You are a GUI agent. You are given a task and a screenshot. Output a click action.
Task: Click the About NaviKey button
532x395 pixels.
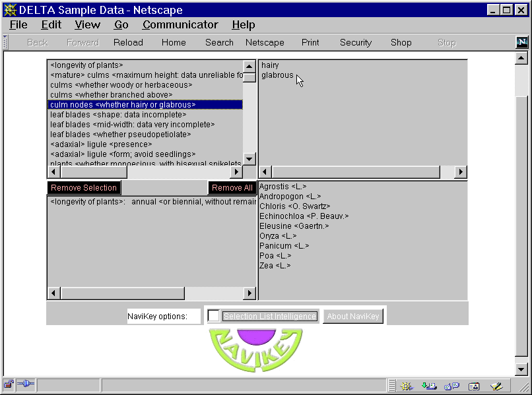coord(353,316)
